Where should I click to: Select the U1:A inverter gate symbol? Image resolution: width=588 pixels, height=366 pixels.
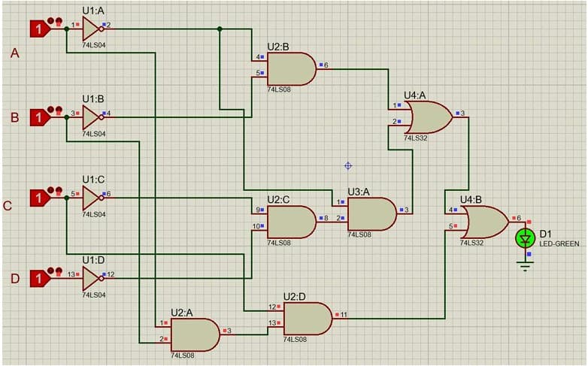[92, 29]
